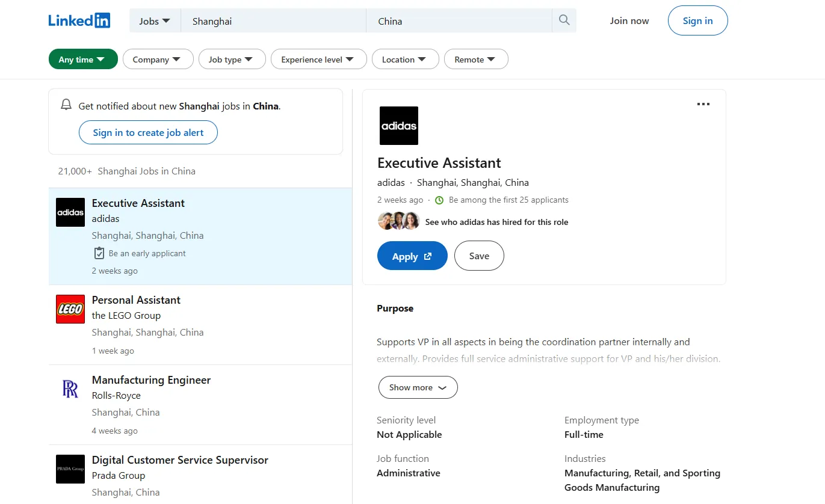
Task: Click the adidas company link in details
Action: pyautogui.click(x=391, y=182)
